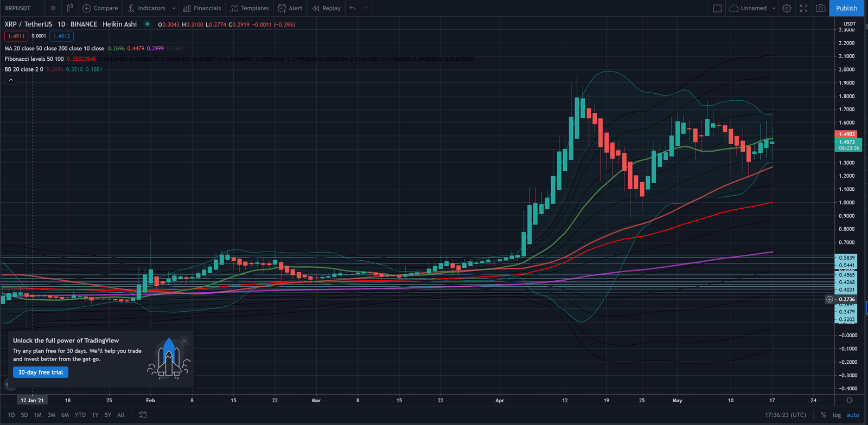Start bar Replay mode
868x425 pixels.
click(327, 8)
